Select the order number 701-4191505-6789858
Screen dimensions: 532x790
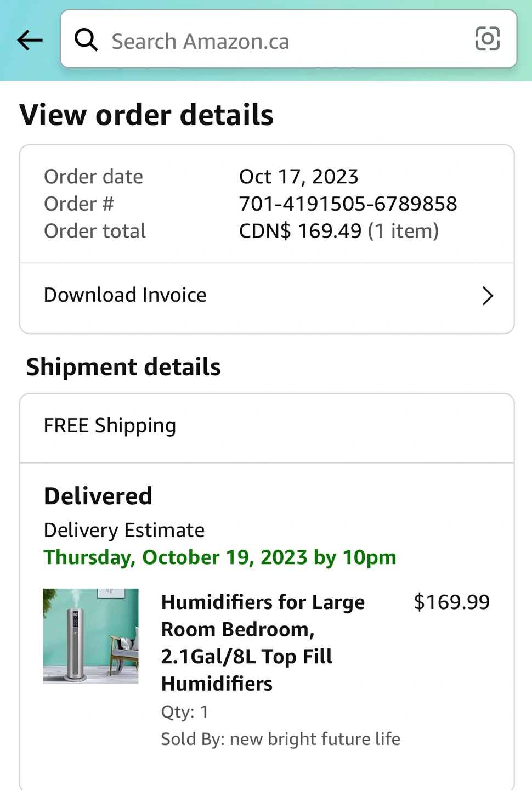click(x=348, y=204)
